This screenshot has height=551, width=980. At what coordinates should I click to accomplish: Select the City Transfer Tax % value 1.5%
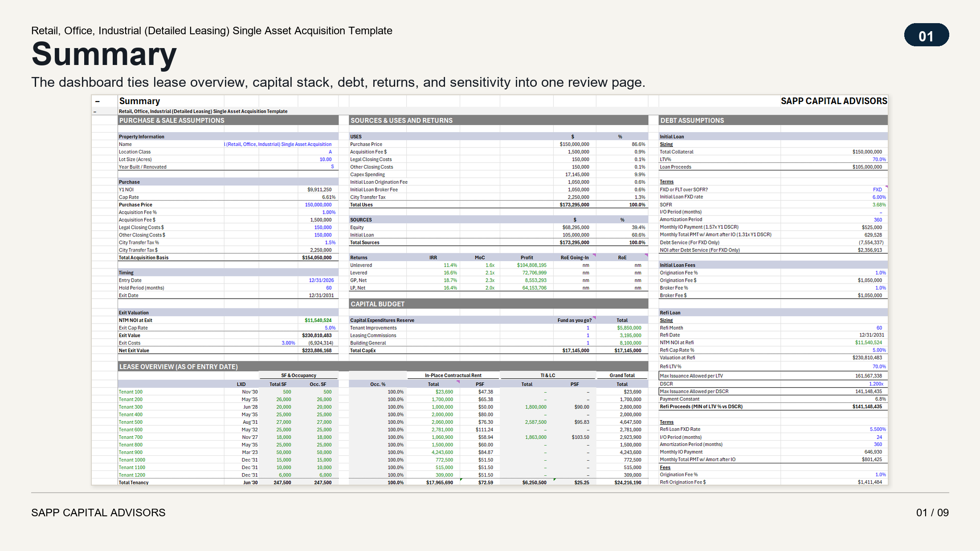click(x=330, y=243)
